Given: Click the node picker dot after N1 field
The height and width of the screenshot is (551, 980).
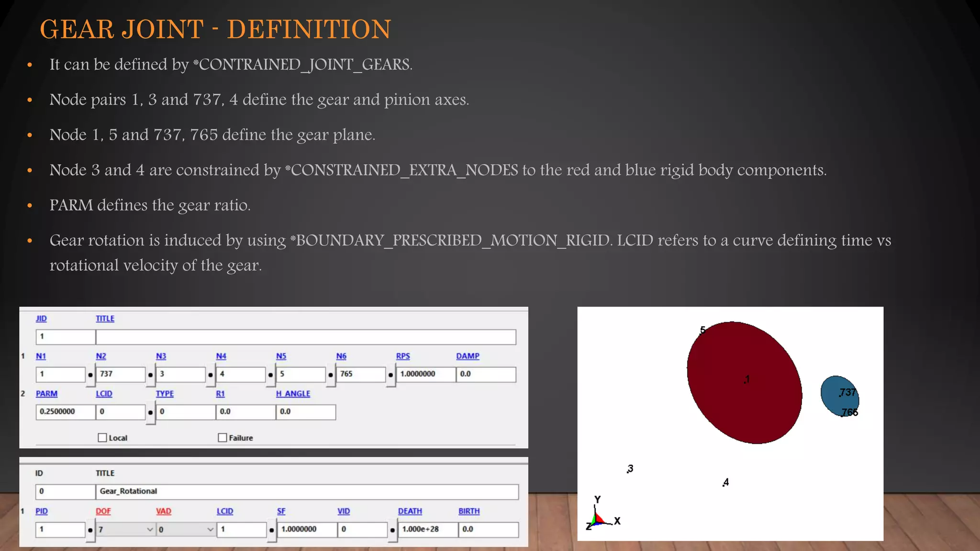Looking at the screenshot, I should point(90,375).
